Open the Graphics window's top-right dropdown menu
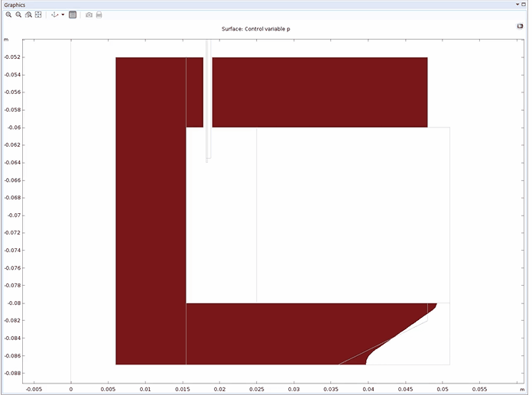The height and width of the screenshot is (395, 532). pos(517,5)
